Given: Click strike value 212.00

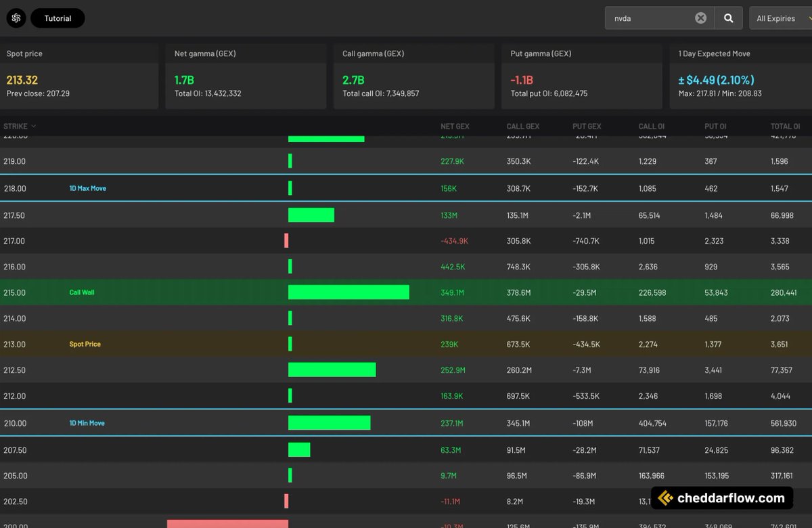Looking at the screenshot, I should [x=14, y=396].
